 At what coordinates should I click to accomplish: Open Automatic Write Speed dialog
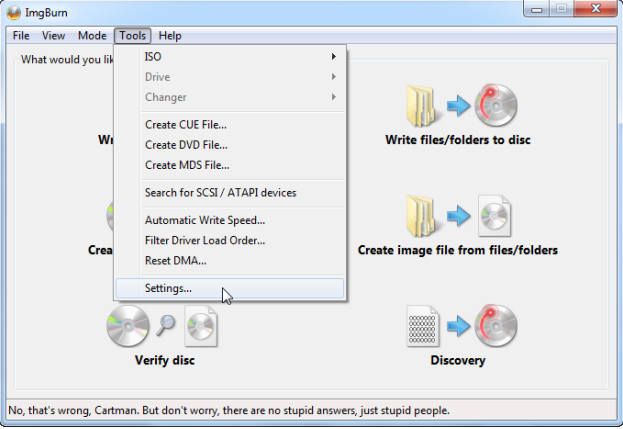[x=204, y=220]
